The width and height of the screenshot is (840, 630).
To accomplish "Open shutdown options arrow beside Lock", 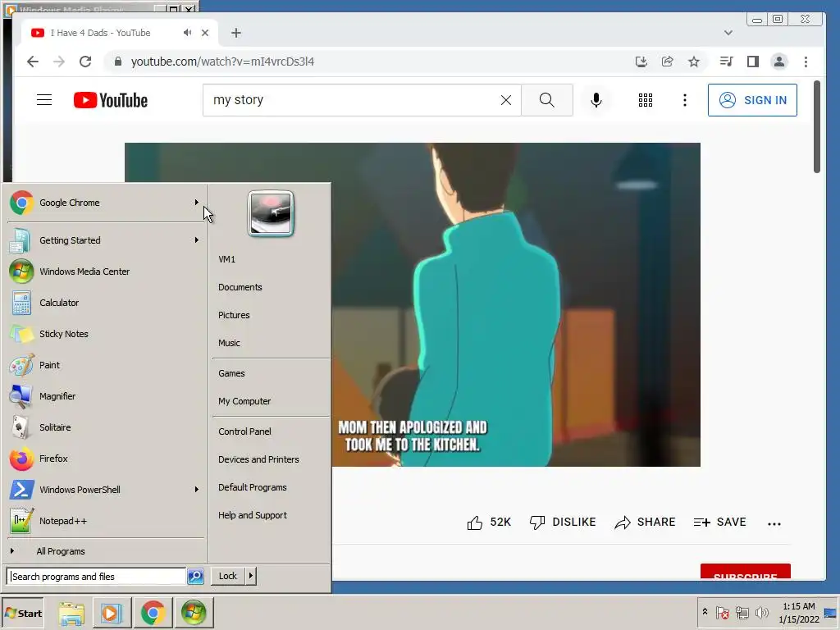I will tap(251, 576).
